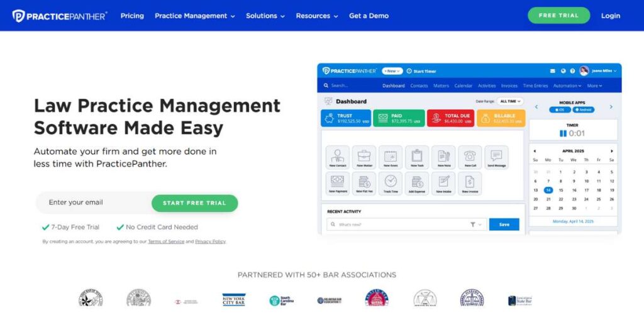Pause the timer showing 0:01
This screenshot has height=322, width=644.
(x=563, y=133)
